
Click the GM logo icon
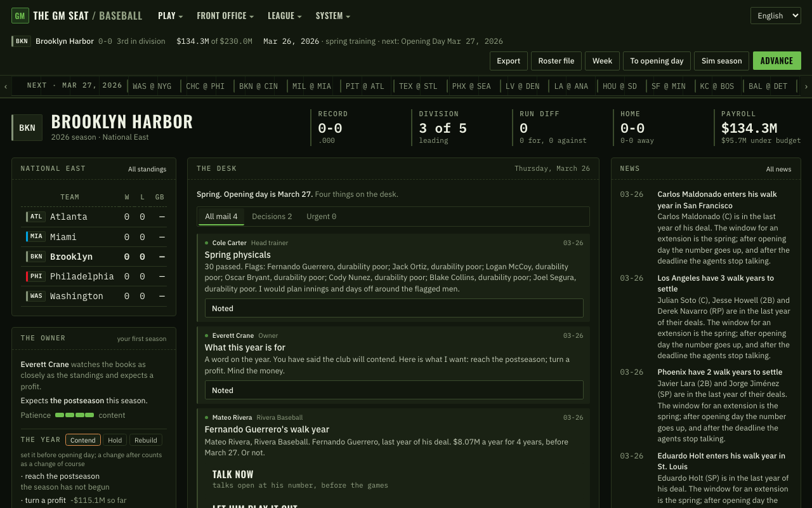coord(20,16)
